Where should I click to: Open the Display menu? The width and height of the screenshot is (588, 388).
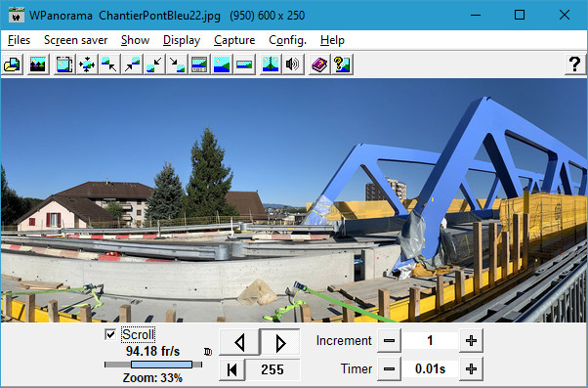coord(182,40)
